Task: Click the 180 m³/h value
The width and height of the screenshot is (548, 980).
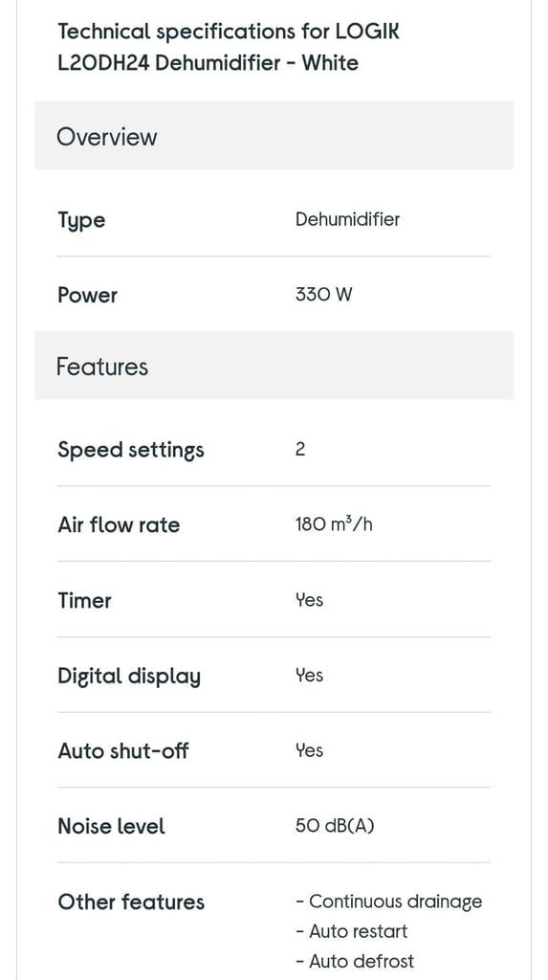Action: pos(335,523)
